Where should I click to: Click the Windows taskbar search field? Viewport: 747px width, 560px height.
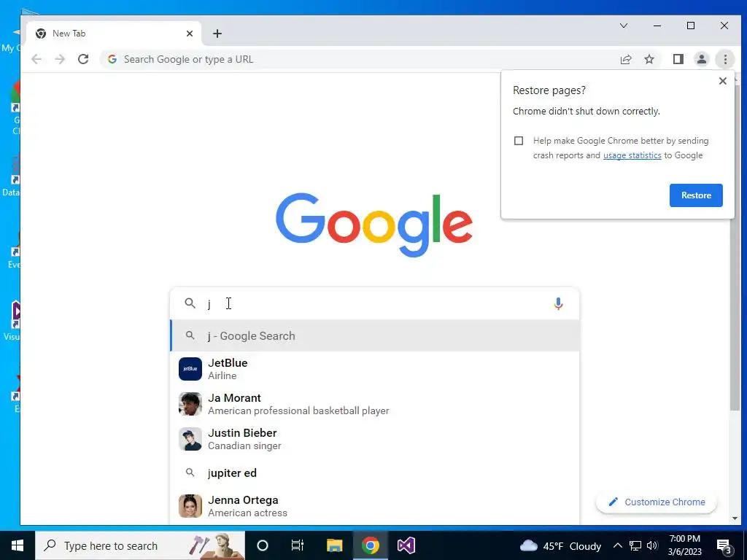pos(140,545)
